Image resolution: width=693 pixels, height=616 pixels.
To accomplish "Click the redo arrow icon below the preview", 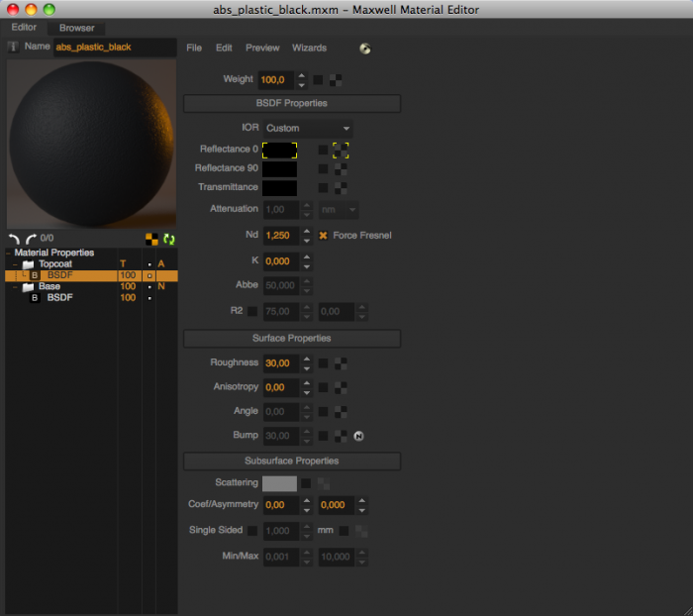I will click(31, 239).
